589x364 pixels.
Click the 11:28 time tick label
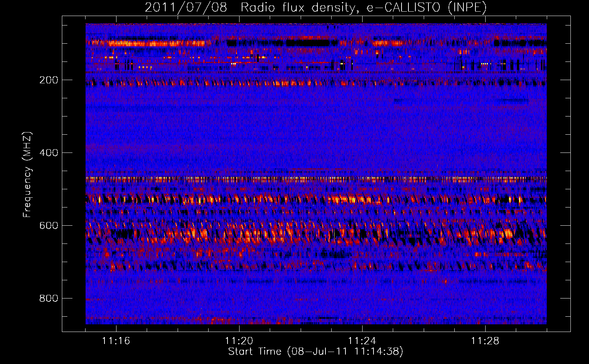tap(485, 341)
